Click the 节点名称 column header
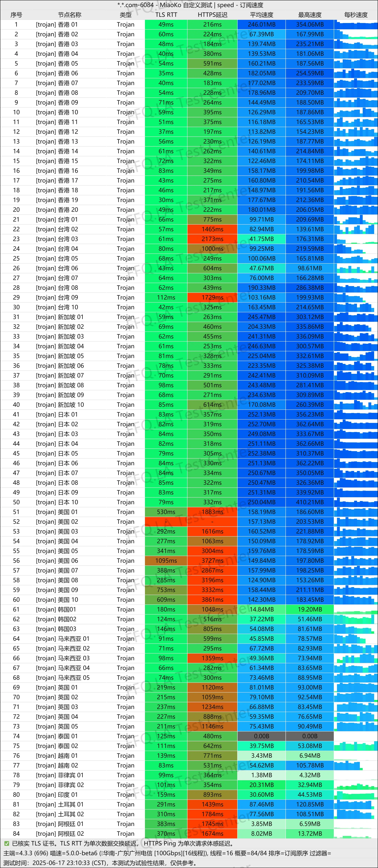The image size is (378, 868). point(69,15)
